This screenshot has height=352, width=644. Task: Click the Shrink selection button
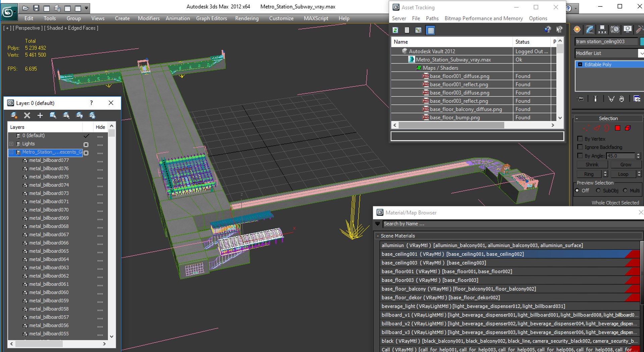592,164
